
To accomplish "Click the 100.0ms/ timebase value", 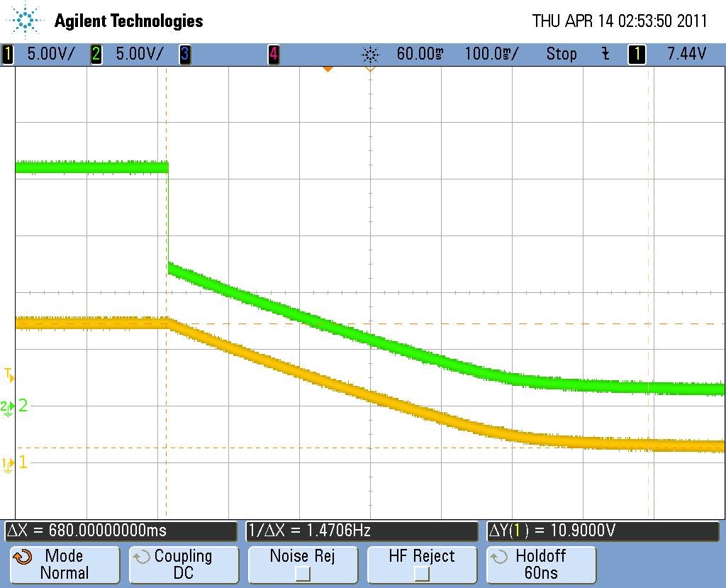I will click(492, 54).
